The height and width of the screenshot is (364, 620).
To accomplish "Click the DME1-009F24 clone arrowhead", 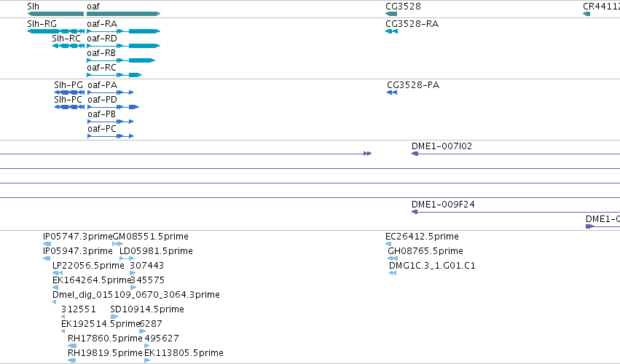I will [415, 212].
